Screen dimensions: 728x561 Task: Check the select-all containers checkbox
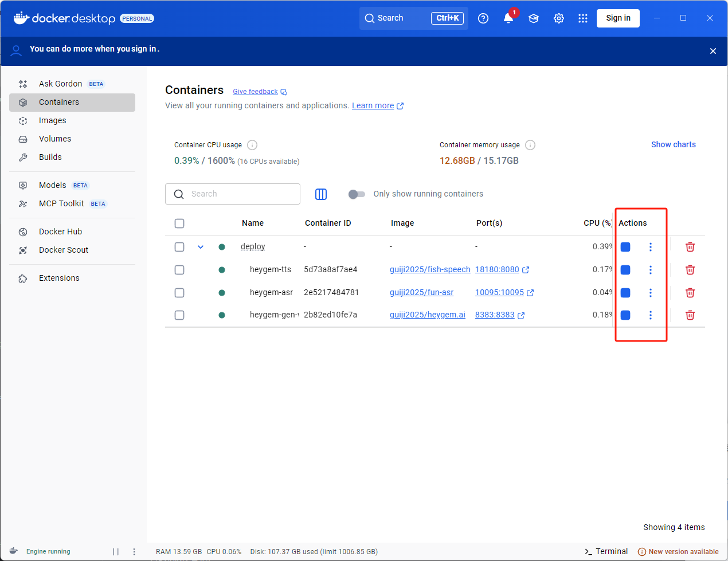[179, 223]
